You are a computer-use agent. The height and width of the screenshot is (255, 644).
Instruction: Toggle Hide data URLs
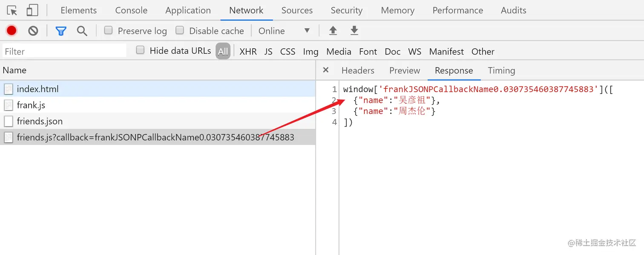point(140,50)
